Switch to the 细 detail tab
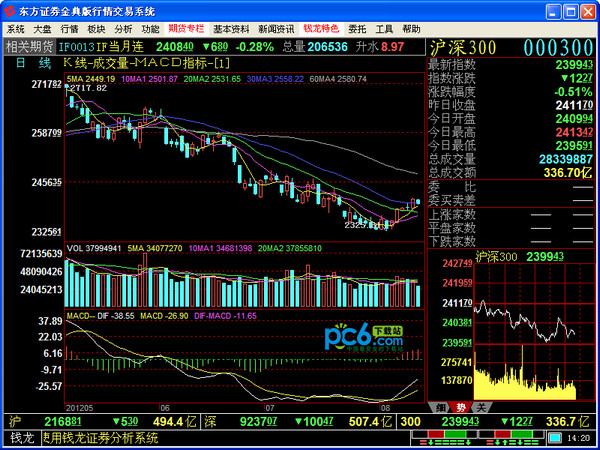600x450 pixels. click(440, 408)
